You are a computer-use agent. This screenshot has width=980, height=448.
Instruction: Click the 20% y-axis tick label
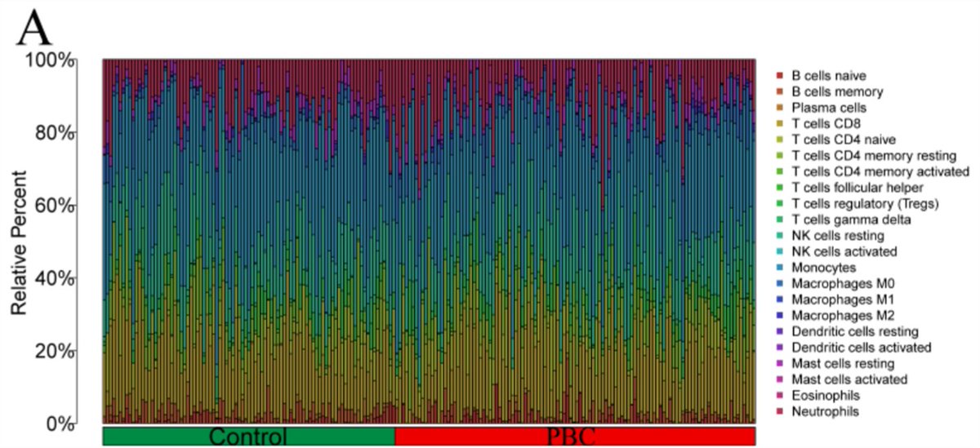[x=55, y=351]
